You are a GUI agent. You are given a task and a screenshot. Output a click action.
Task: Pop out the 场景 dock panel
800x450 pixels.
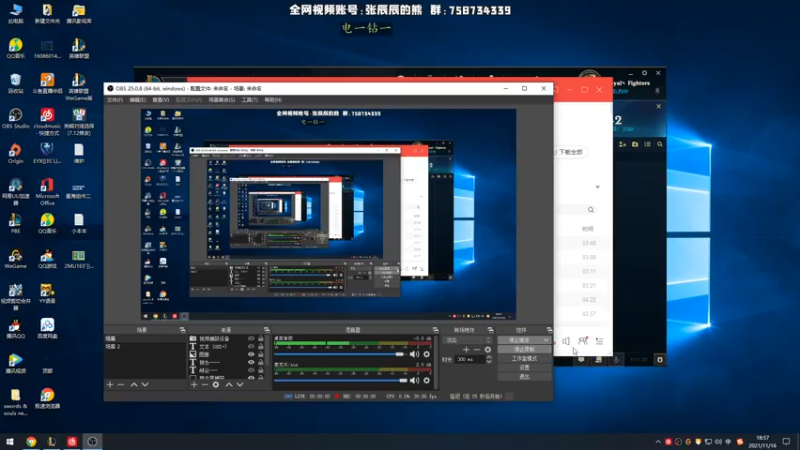coord(182,330)
